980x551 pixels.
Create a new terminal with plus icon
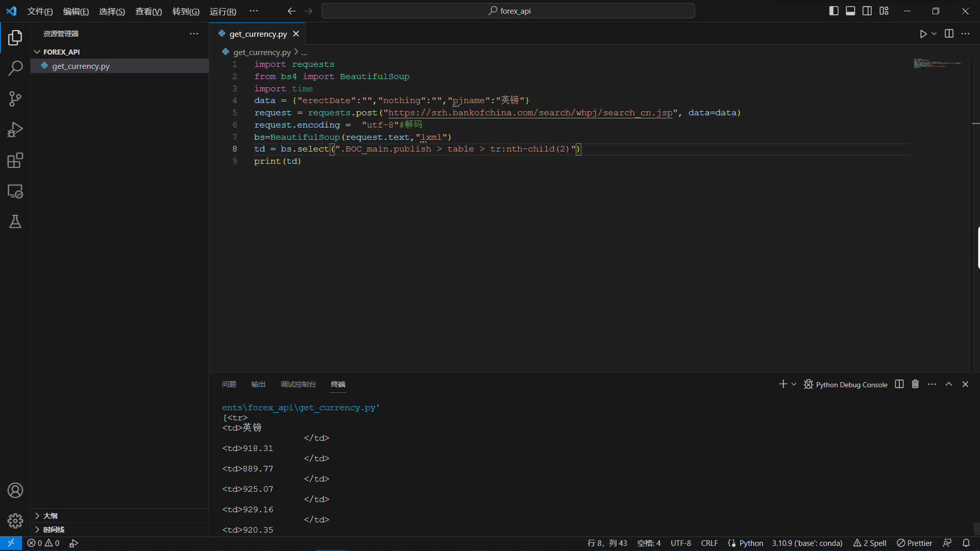[783, 384]
